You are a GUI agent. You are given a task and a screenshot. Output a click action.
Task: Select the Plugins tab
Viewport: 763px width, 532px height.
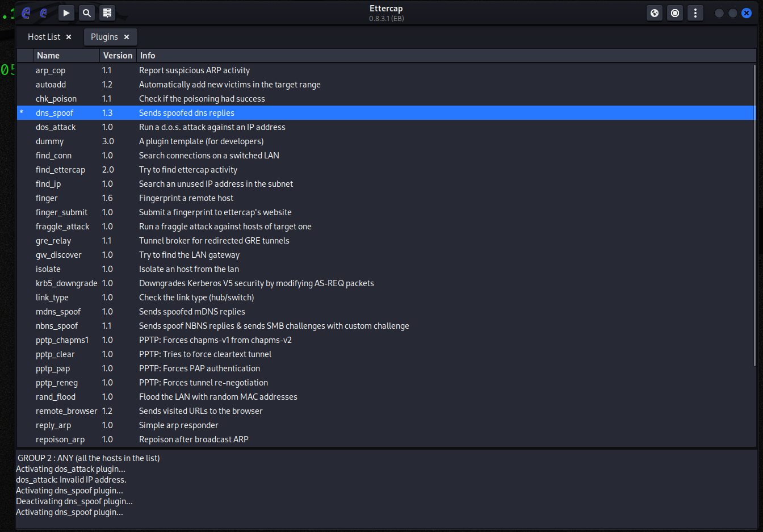pos(104,37)
